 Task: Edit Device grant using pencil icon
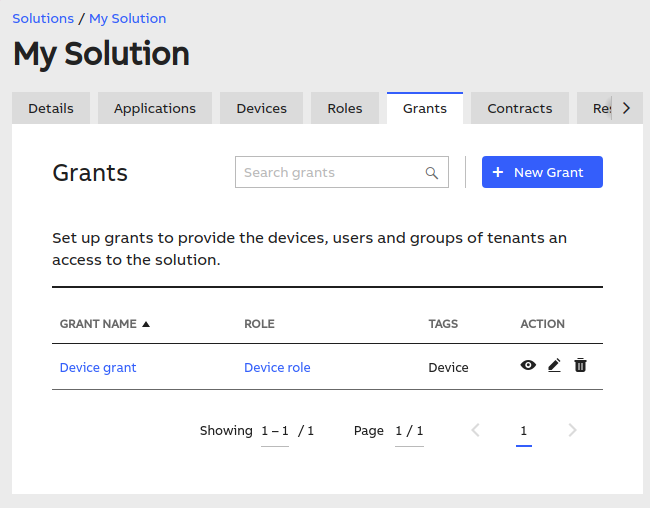(554, 365)
